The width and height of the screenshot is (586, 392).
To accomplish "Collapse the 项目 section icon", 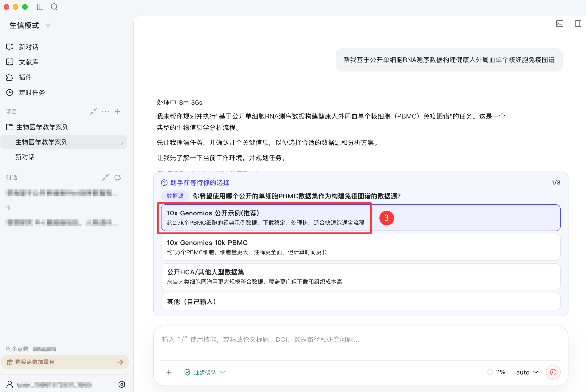I will [x=93, y=112].
